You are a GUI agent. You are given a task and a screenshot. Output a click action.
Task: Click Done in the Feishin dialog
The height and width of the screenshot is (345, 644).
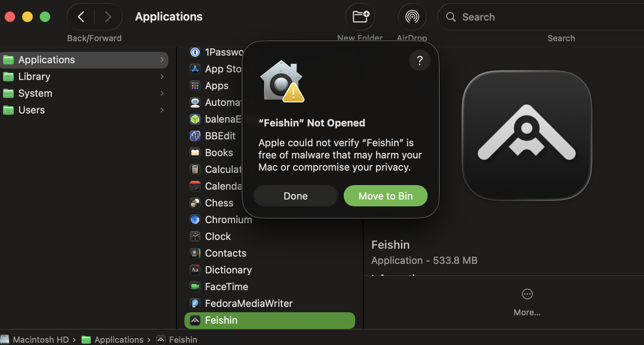[x=296, y=196]
